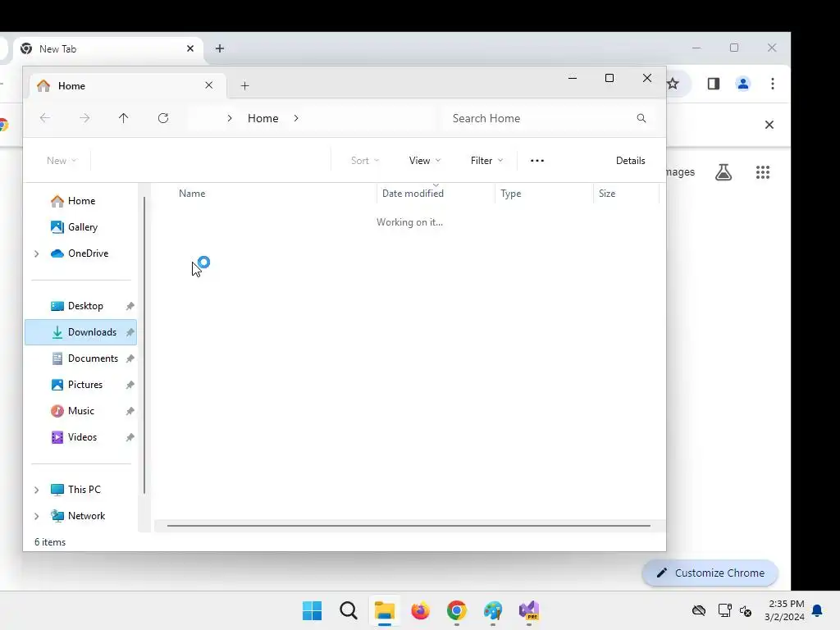
Task: Open the Search Labs flask icon in Chrome
Action: coord(724,172)
